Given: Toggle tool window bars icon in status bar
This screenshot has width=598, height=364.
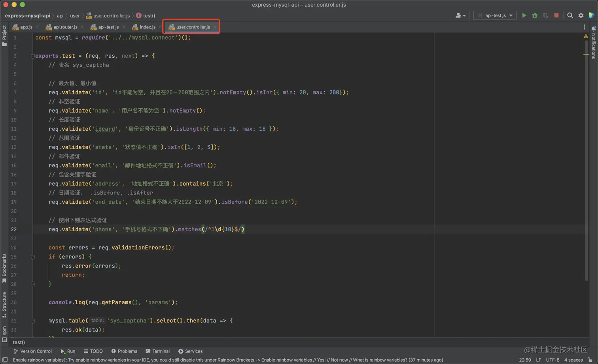Looking at the screenshot, I should 5,360.
